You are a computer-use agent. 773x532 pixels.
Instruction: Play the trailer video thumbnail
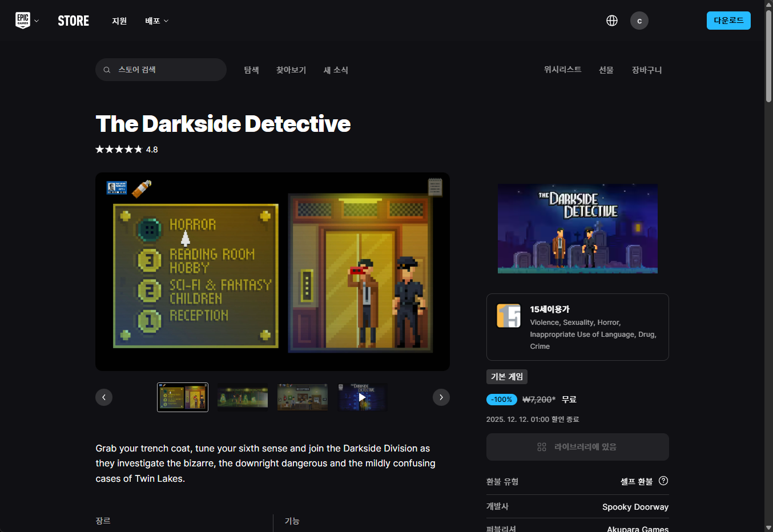[363, 397]
